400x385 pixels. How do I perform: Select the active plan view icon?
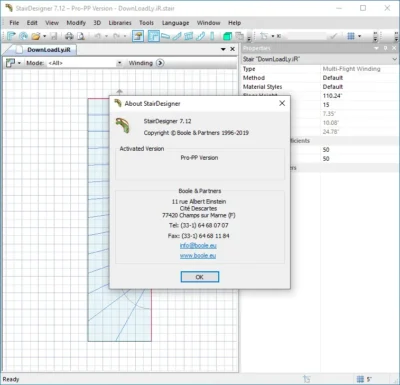[153, 36]
